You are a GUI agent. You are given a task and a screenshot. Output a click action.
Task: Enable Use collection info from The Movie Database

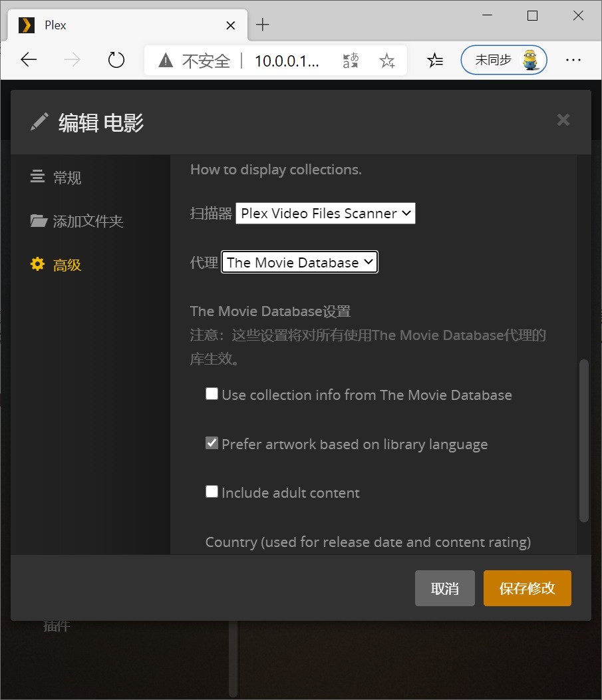click(x=212, y=394)
